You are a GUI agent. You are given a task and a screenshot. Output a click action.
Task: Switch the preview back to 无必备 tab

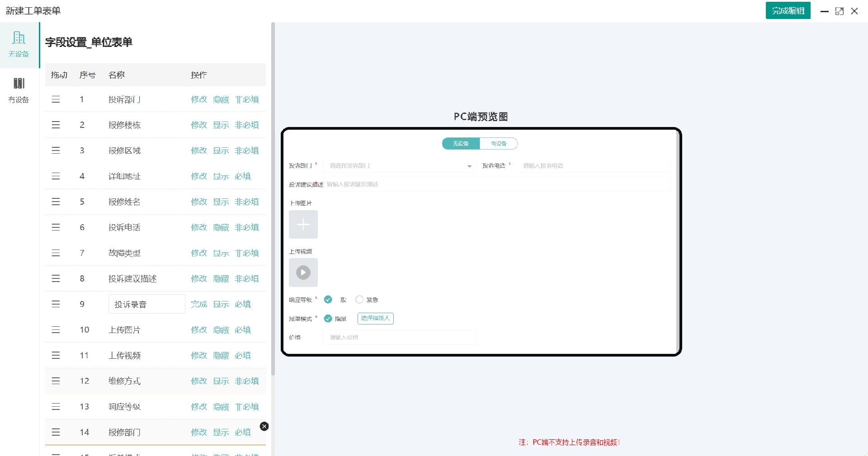click(x=460, y=143)
